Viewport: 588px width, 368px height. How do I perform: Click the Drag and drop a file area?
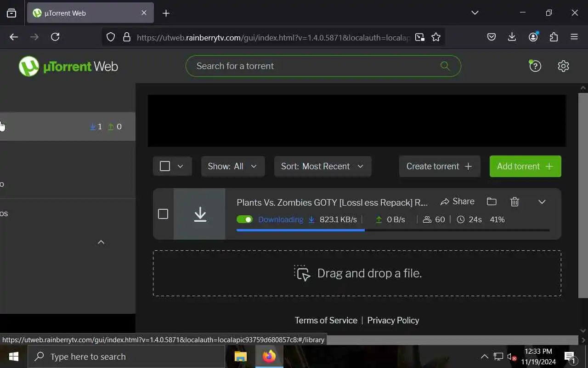pos(357,273)
